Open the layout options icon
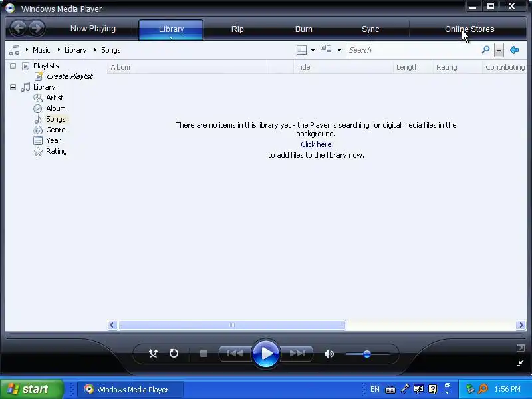The height and width of the screenshot is (399, 532). click(301, 50)
